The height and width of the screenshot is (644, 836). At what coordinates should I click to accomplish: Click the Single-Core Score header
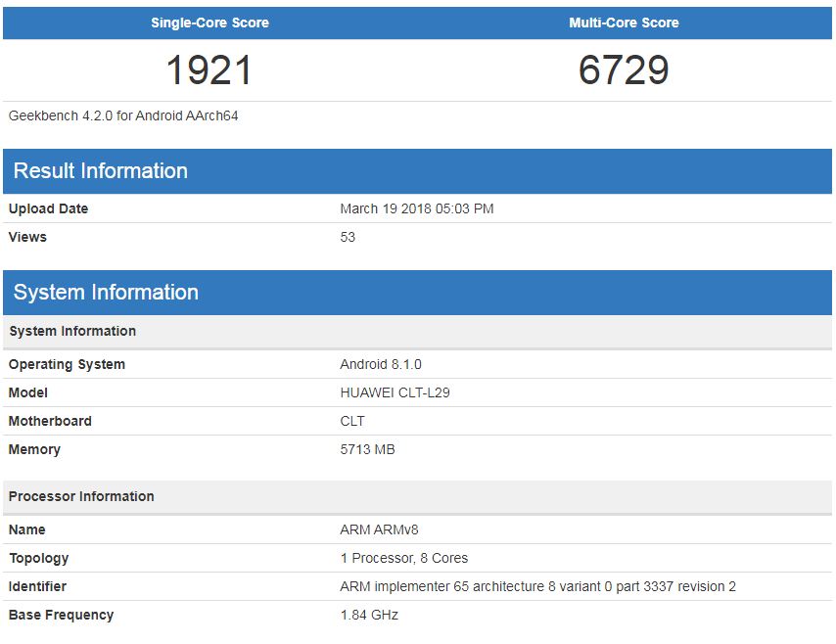(x=209, y=23)
